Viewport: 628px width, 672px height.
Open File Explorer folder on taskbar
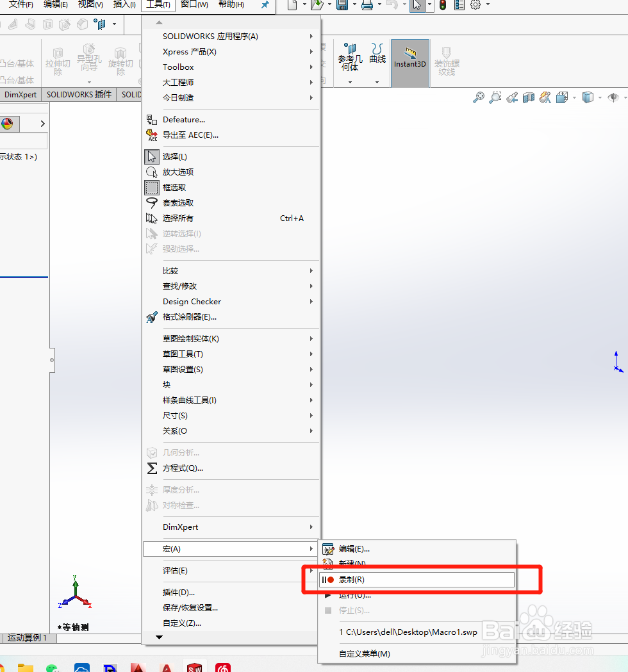coord(25,668)
